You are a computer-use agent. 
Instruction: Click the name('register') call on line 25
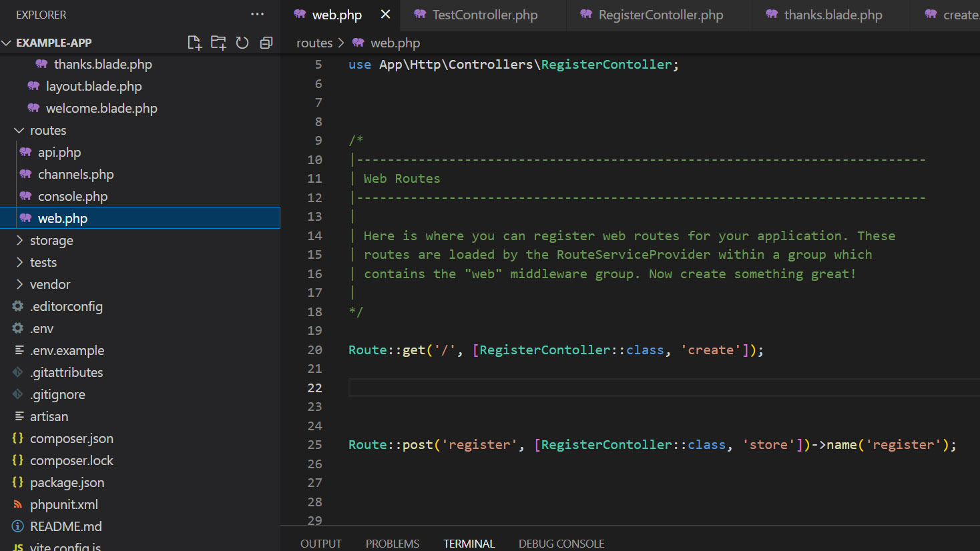point(887,445)
